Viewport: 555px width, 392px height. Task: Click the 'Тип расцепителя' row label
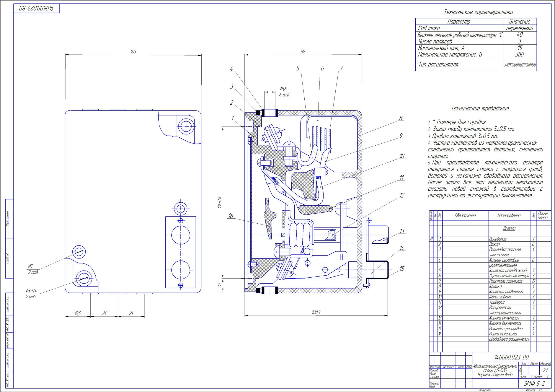click(439, 64)
